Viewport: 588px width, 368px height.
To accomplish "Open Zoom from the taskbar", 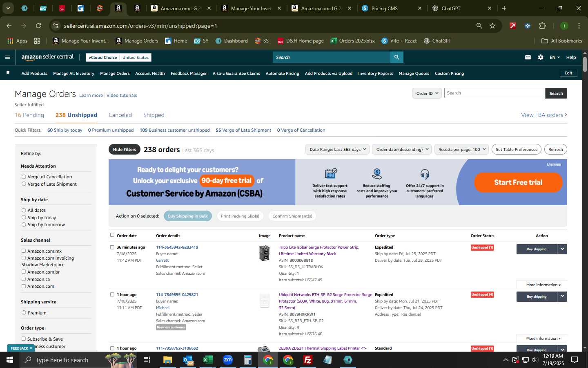I will coord(228,360).
